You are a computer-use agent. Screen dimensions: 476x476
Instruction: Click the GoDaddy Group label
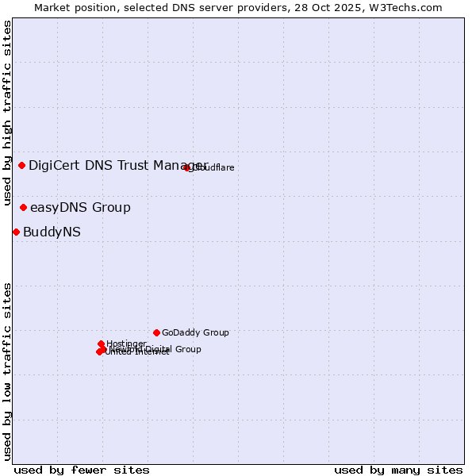click(195, 333)
